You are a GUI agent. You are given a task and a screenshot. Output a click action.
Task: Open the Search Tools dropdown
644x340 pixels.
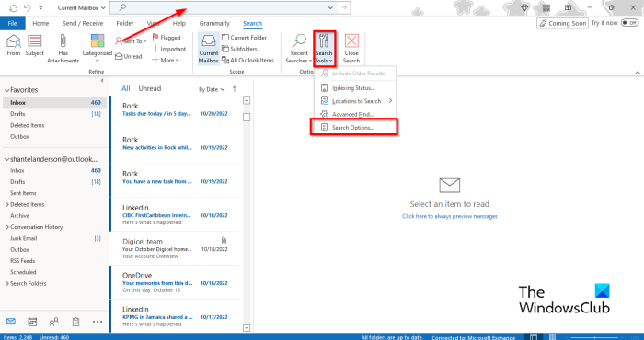click(325, 49)
